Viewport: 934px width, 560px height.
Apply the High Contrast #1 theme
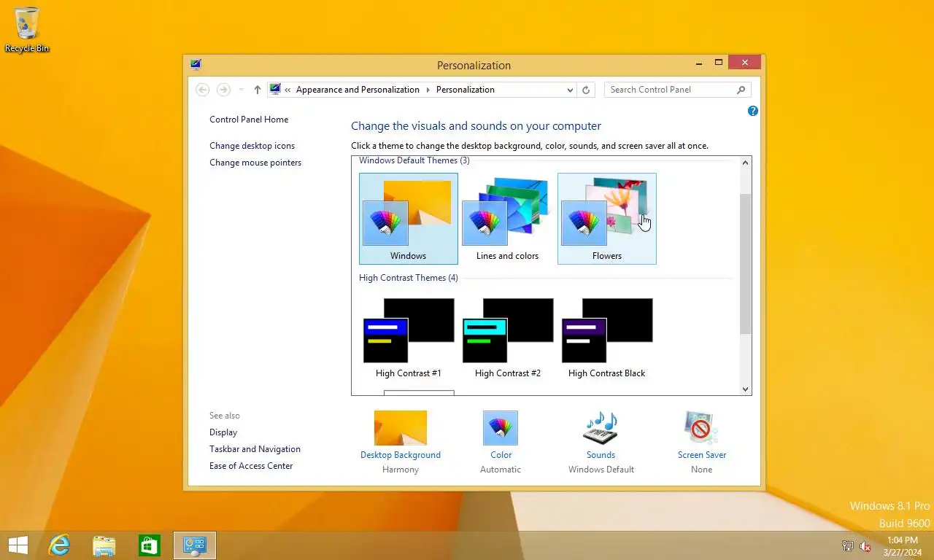click(409, 338)
